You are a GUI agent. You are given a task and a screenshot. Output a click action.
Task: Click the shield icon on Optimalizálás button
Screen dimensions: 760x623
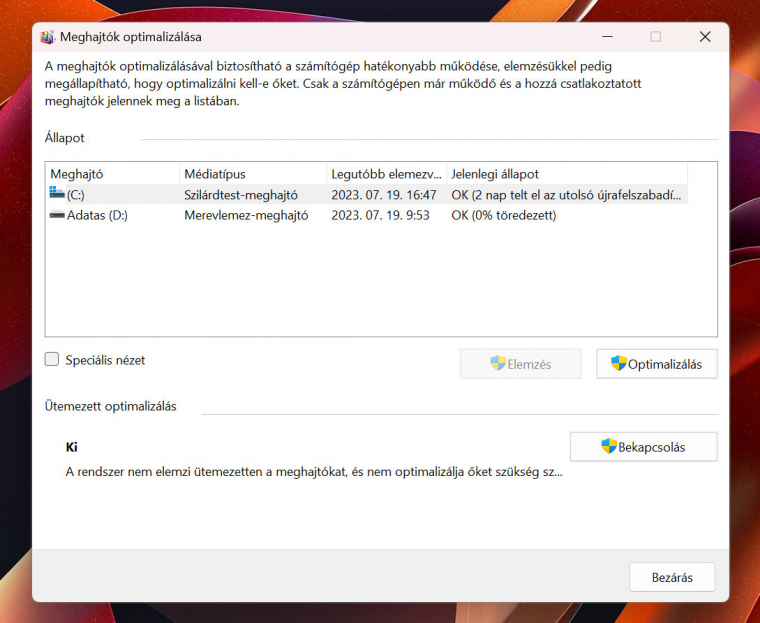[618, 364]
